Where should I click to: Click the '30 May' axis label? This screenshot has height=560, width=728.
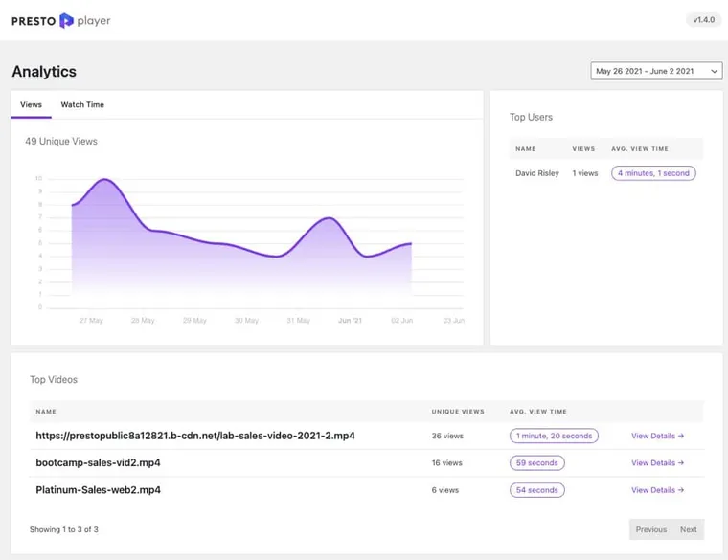coord(246,320)
